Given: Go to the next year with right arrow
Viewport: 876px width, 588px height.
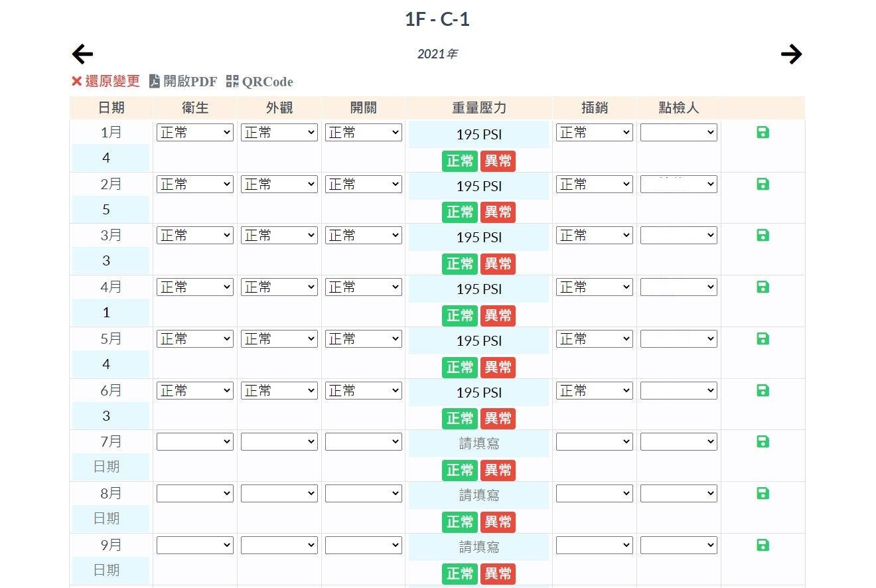Looking at the screenshot, I should [x=791, y=54].
